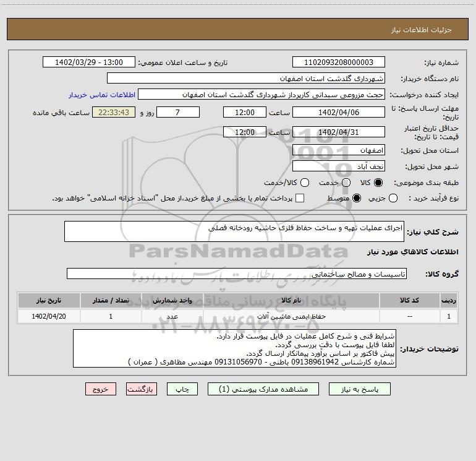Screen dimensions: 476x461
Task: Click the page title جزئیات اطلاعات نیاز
Action: click(x=421, y=30)
